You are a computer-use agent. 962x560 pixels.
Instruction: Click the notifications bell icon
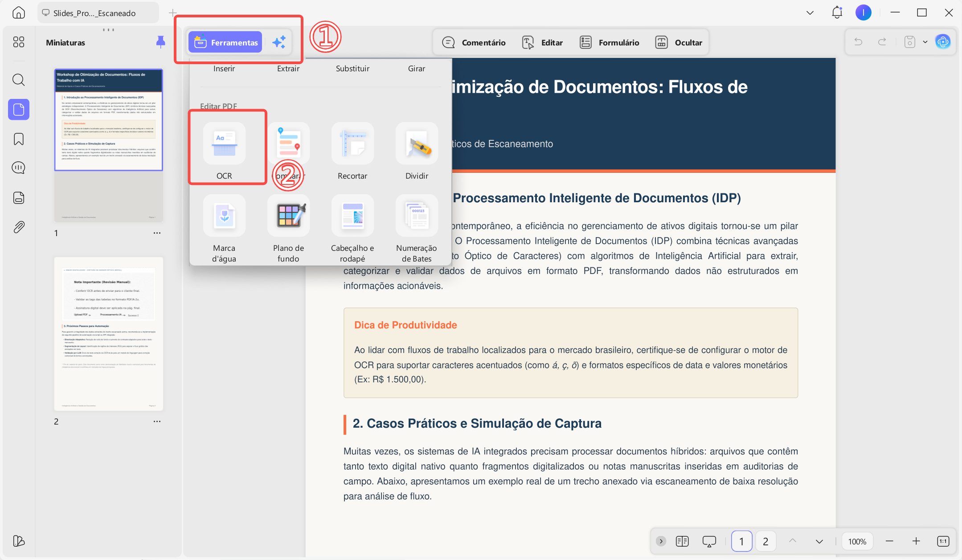[837, 12]
